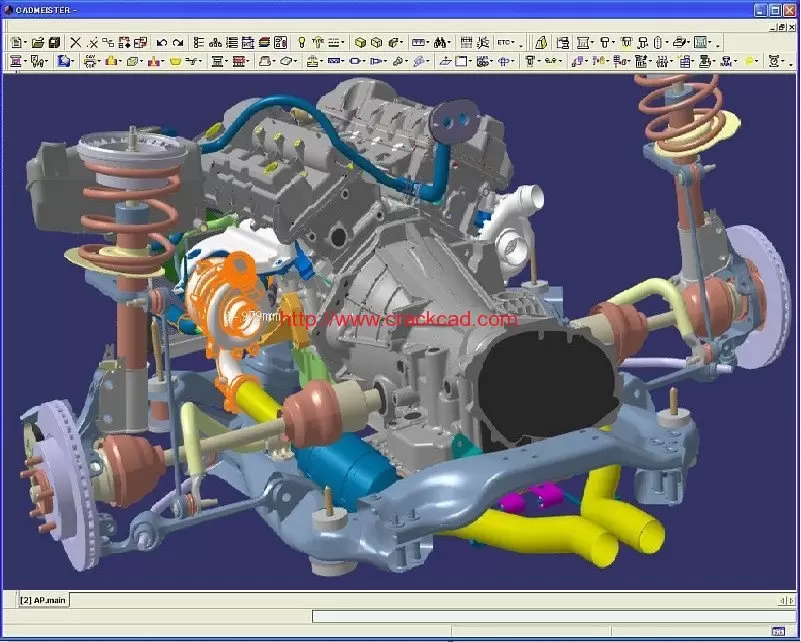Screen dimensions: 801x642
Task: Click the Open folder icon
Action: (x=38, y=43)
